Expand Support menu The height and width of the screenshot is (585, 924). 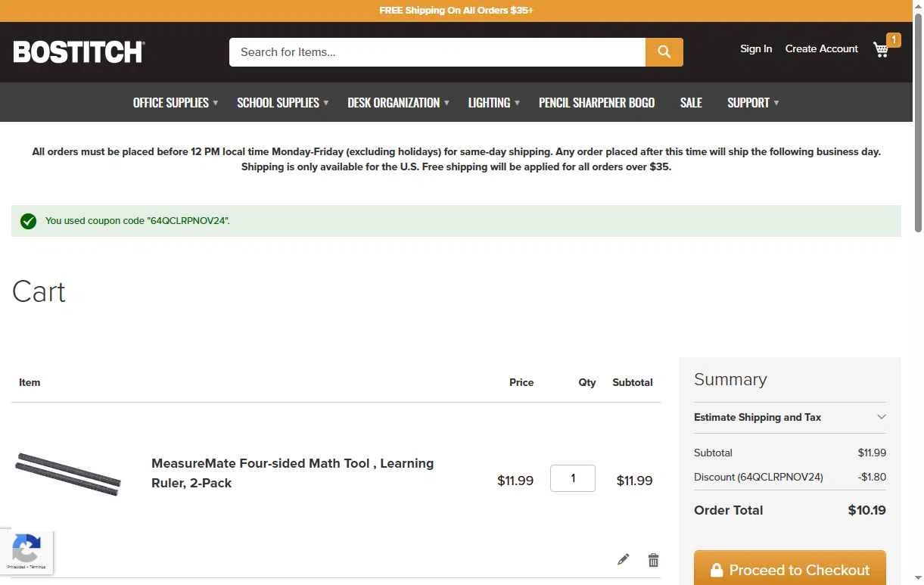[x=753, y=102]
